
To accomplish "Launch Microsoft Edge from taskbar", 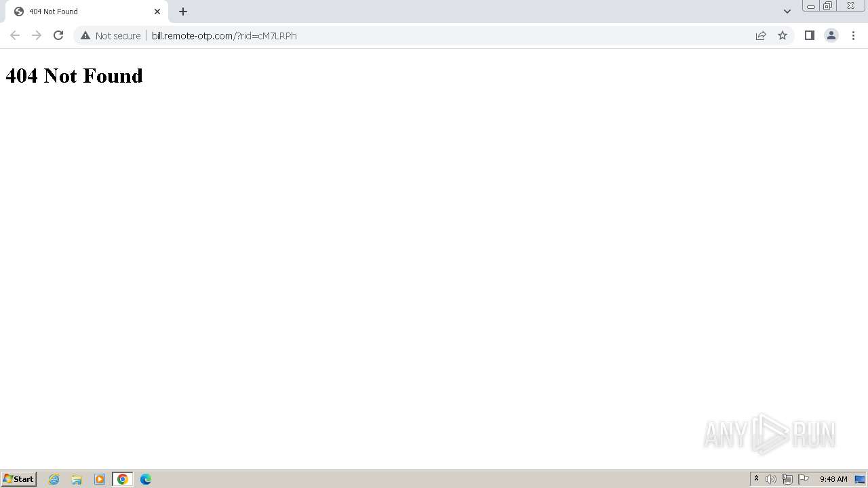I will tap(146, 479).
